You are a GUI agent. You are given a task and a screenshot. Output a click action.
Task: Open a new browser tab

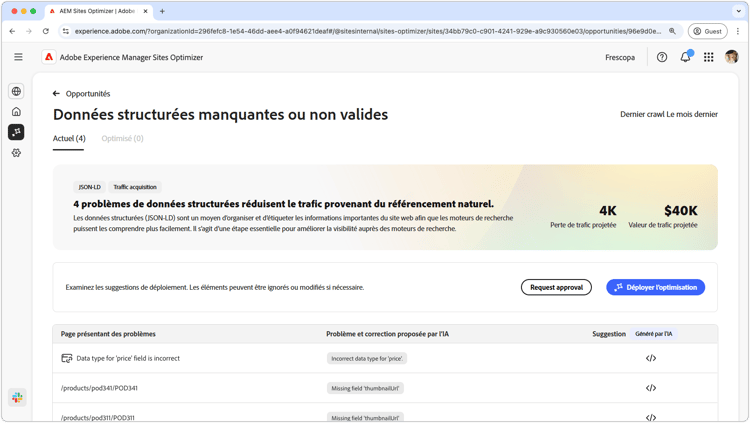(162, 11)
